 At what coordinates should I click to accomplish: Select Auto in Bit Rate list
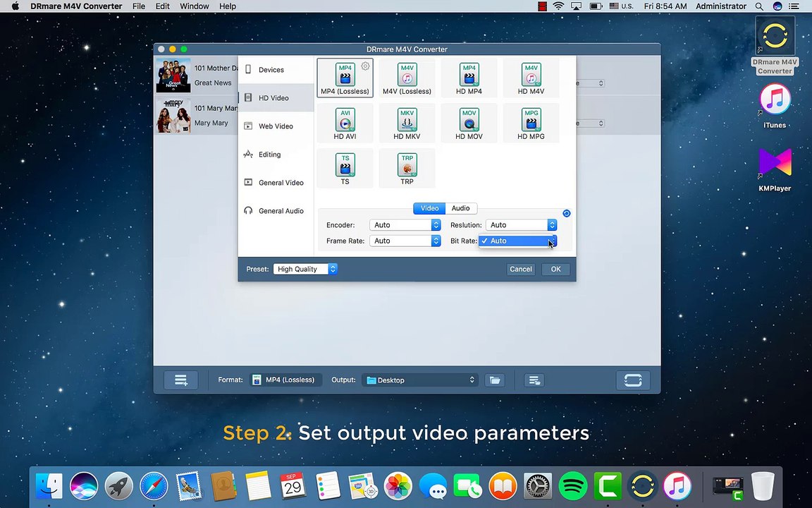(x=516, y=241)
